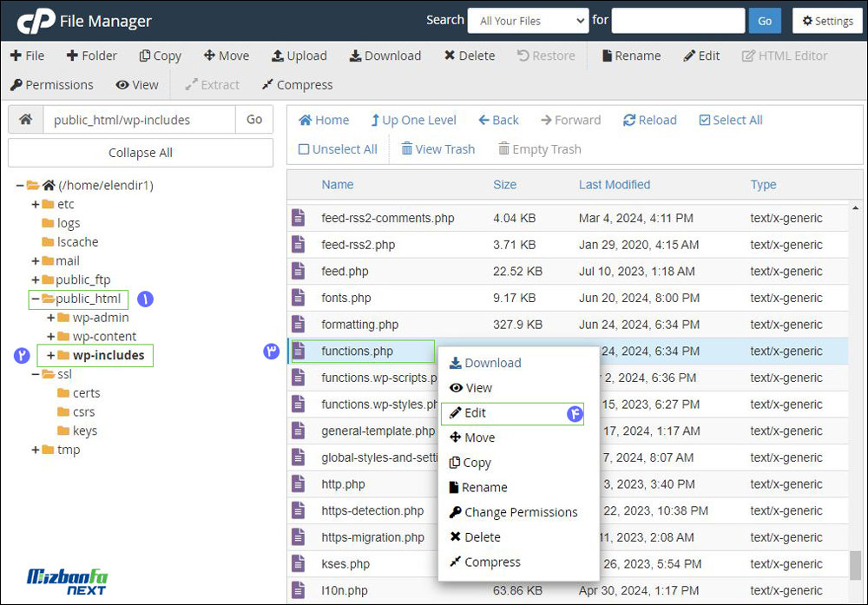Screen dimensions: 868x605
Task: Select the lscache folder in tree
Action: (x=70, y=242)
